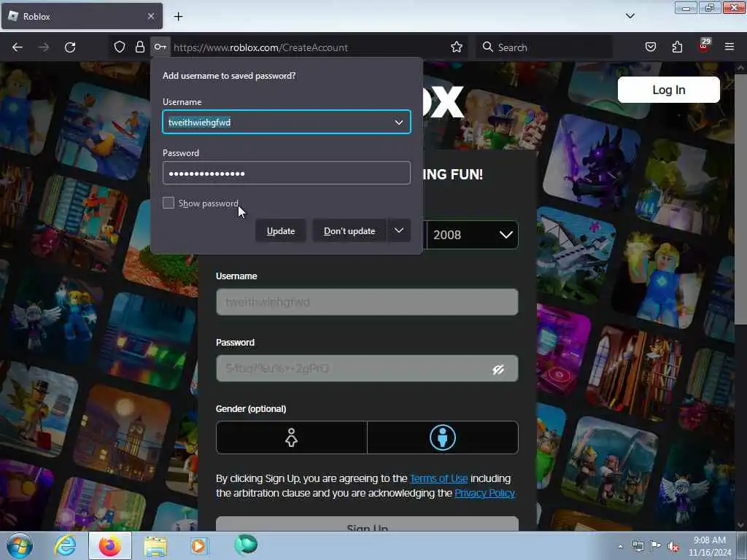This screenshot has width=747, height=560.
Task: Enable the Show password checkbox
Action: click(x=169, y=203)
